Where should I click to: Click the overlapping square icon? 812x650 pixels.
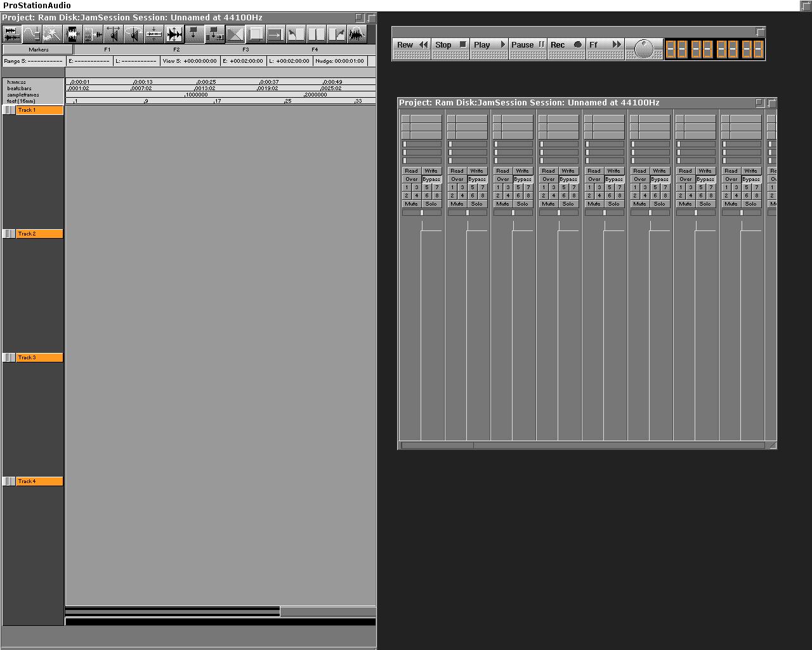pos(255,34)
